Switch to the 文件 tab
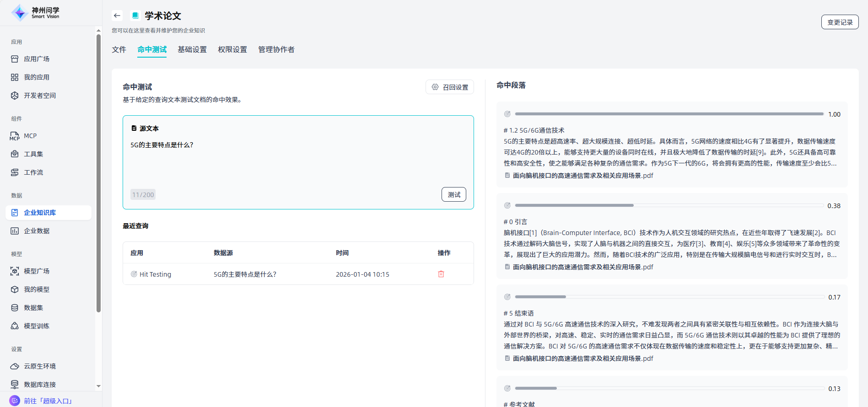Image resolution: width=868 pixels, height=407 pixels. click(x=119, y=49)
